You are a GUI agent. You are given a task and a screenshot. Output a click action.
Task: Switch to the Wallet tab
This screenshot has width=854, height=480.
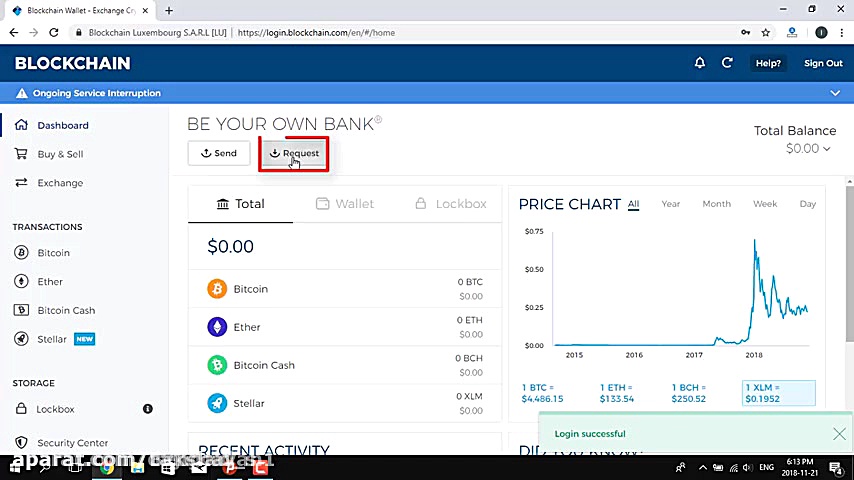(x=345, y=204)
